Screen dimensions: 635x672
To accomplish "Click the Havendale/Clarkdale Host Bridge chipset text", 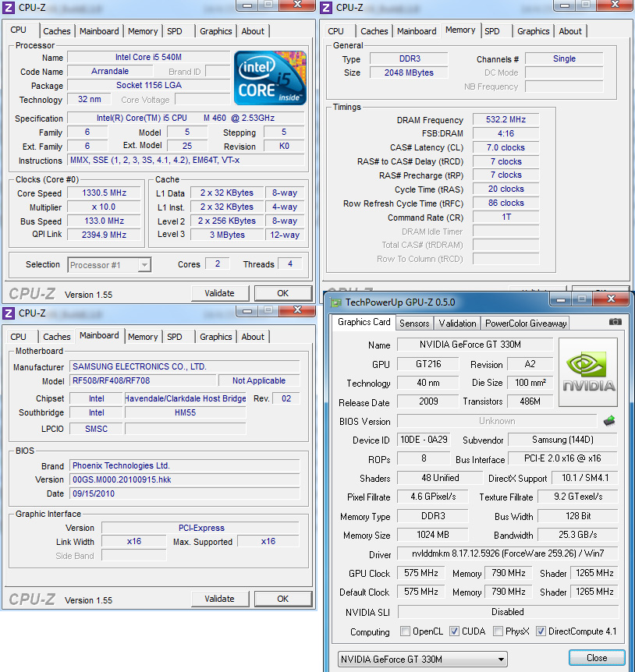I will (x=185, y=398).
